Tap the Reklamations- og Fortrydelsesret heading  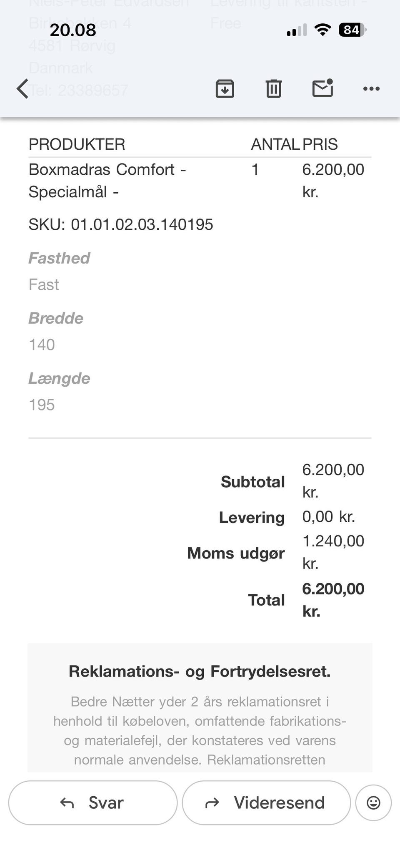tap(200, 671)
